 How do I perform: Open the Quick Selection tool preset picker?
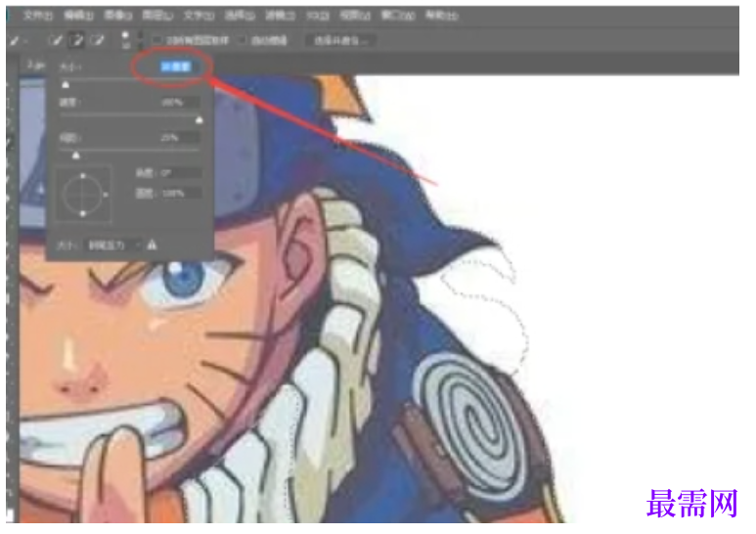pyautogui.click(x=18, y=41)
